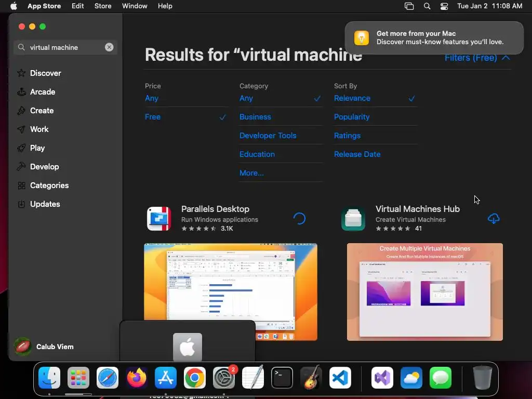Click the App Store Dock icon
The height and width of the screenshot is (399, 532).
pos(166,377)
